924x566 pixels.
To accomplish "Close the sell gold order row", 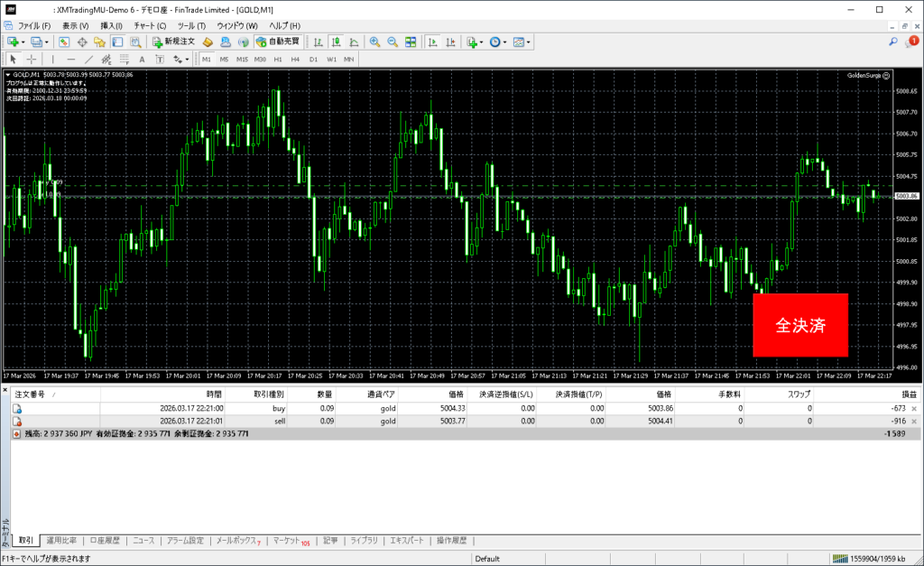I will [914, 421].
